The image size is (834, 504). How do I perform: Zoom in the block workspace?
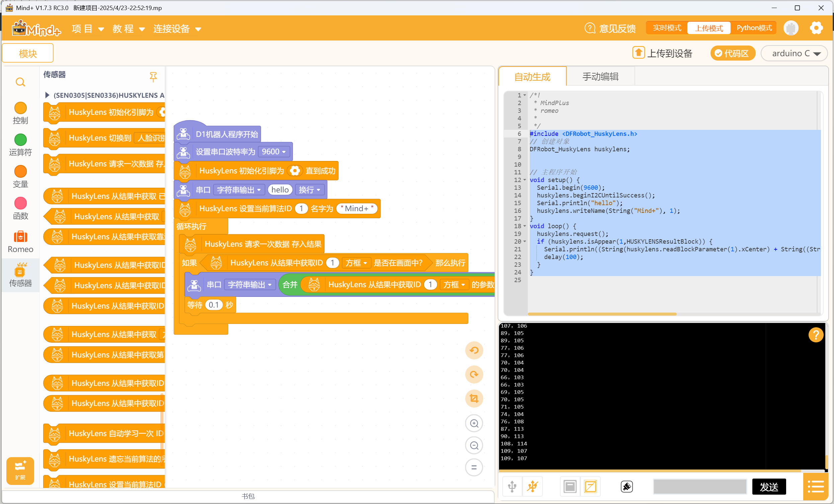pos(474,423)
